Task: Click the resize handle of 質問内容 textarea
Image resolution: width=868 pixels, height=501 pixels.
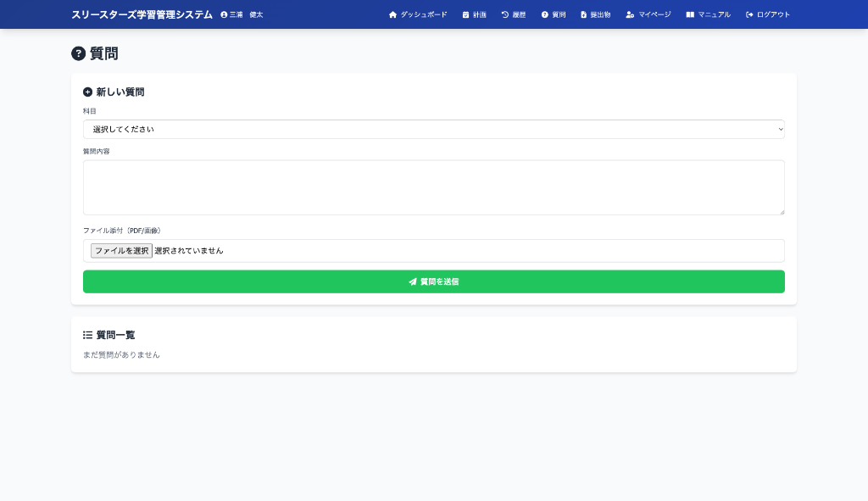Action: [x=782, y=212]
